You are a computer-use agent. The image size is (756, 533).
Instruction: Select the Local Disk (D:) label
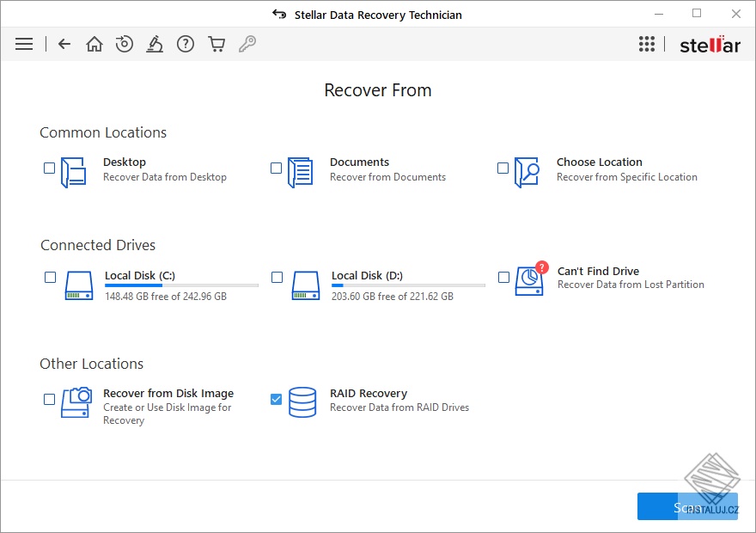point(367,275)
